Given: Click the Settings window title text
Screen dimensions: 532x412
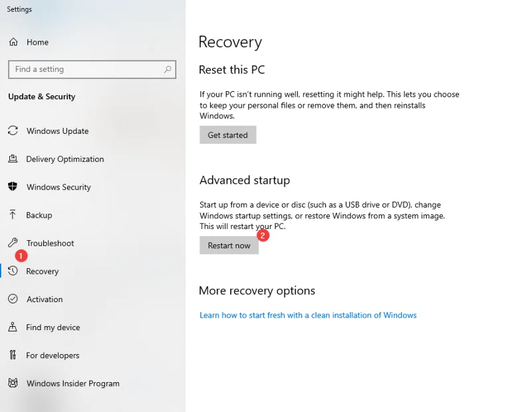Looking at the screenshot, I should tap(19, 9).
